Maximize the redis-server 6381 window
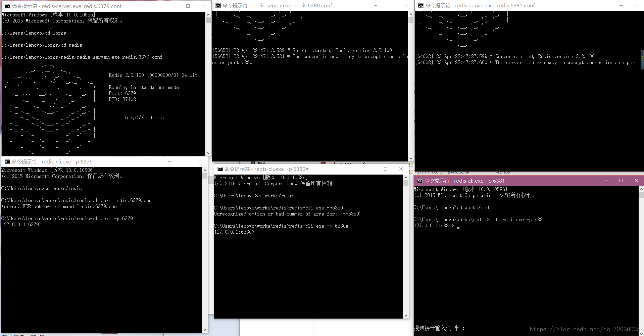The height and width of the screenshot is (336, 644). pos(636,5)
